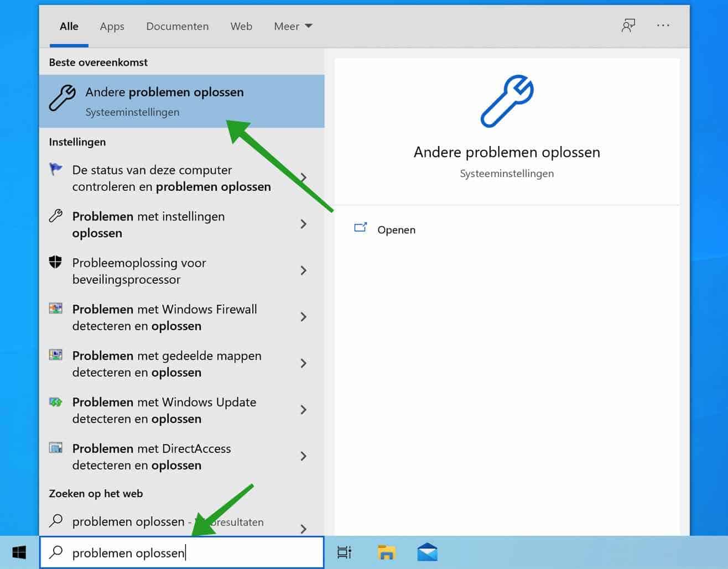Image resolution: width=728 pixels, height=569 pixels.
Task: Click the Openen window icon
Action: (360, 227)
